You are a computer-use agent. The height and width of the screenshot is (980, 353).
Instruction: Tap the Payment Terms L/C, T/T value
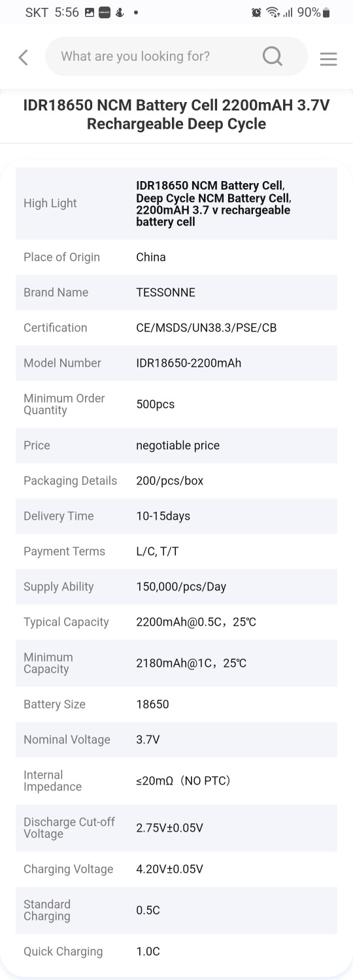[x=158, y=551]
